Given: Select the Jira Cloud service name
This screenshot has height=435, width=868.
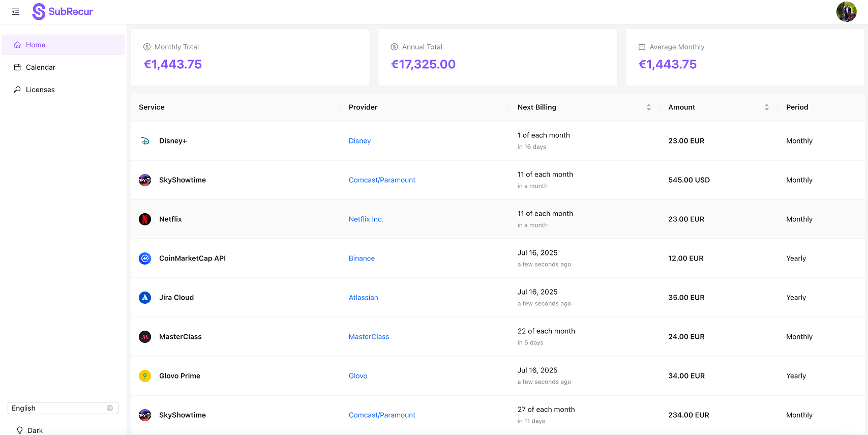Looking at the screenshot, I should point(176,298).
